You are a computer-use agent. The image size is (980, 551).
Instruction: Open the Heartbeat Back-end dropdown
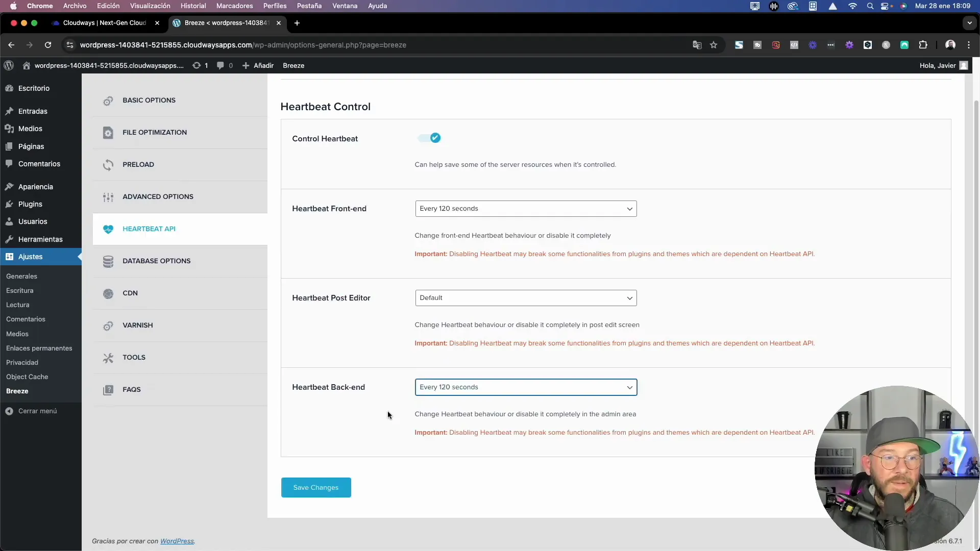coord(526,387)
